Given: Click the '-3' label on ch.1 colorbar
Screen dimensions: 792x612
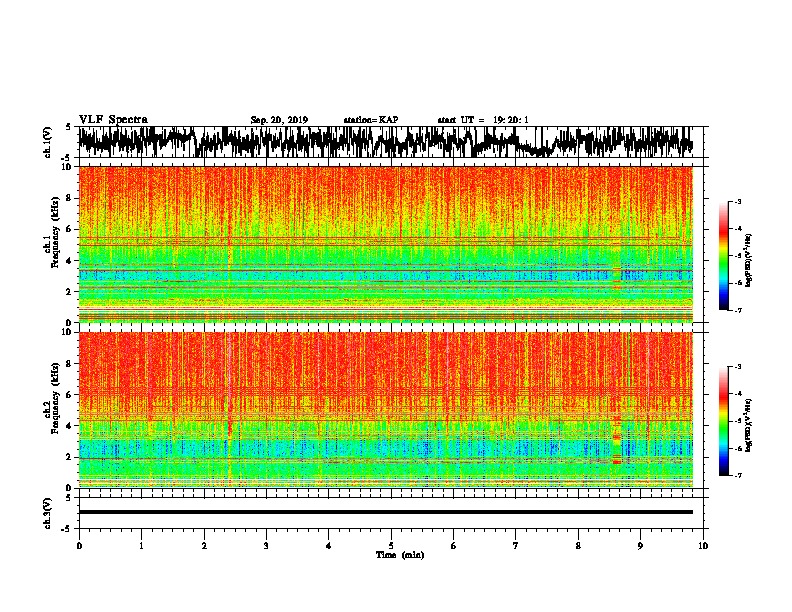Looking at the screenshot, I should [737, 201].
